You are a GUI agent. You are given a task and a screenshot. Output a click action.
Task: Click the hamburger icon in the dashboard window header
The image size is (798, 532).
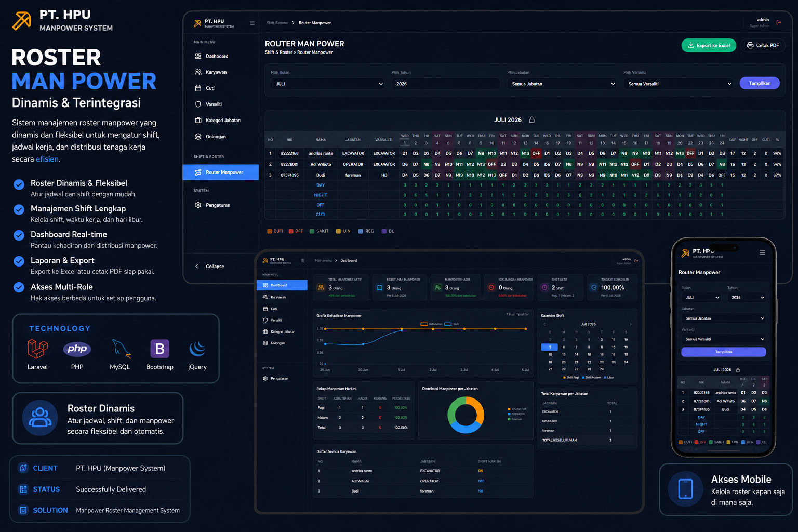[x=303, y=261]
